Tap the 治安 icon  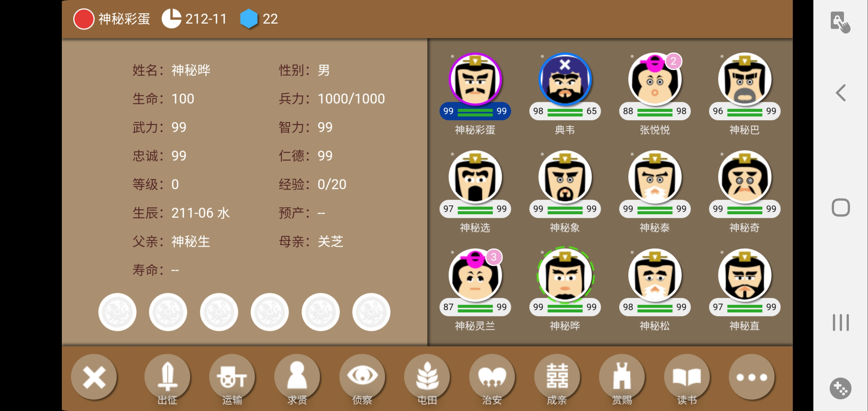click(x=492, y=377)
